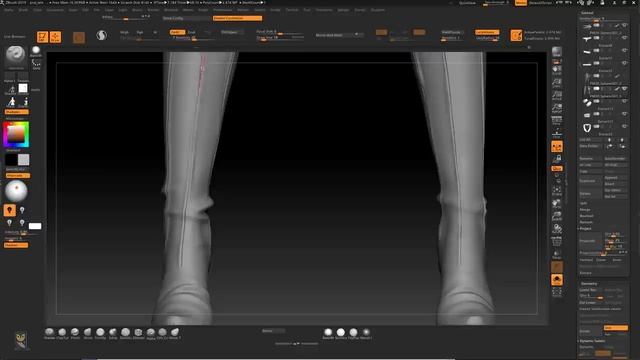Click the lock icon in right shelf

click(x=557, y=158)
